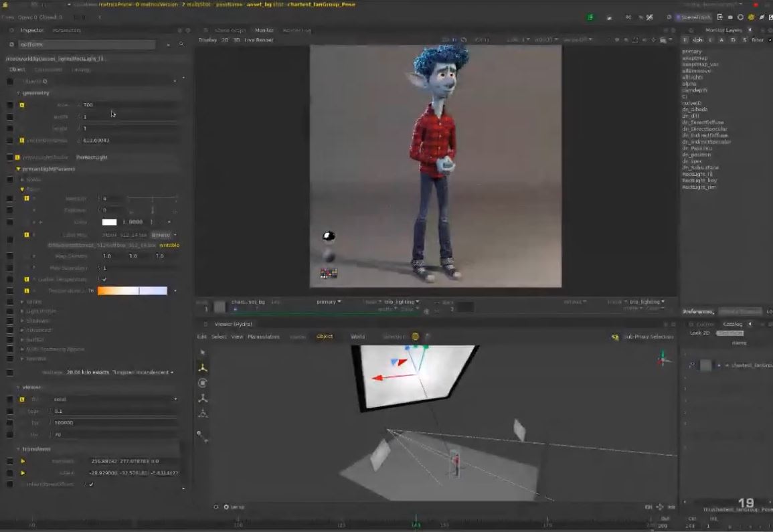Click the search magnifier in Inspector panel
The height and width of the screenshot is (532, 773).
click(181, 44)
